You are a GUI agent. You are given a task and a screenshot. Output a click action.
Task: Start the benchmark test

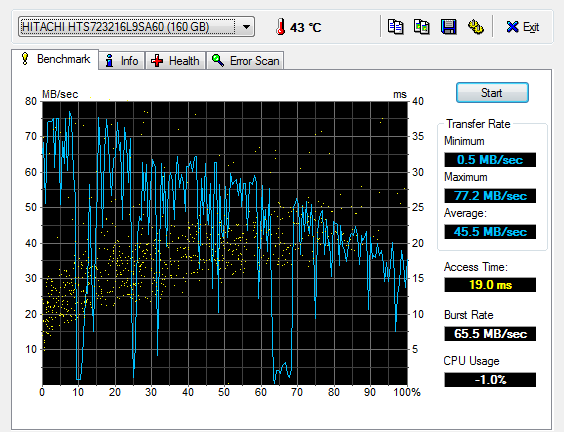pyautogui.click(x=492, y=93)
